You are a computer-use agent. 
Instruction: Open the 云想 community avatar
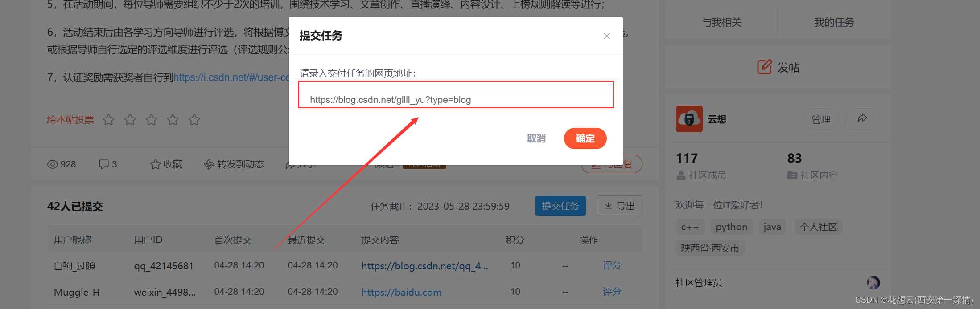coord(689,119)
